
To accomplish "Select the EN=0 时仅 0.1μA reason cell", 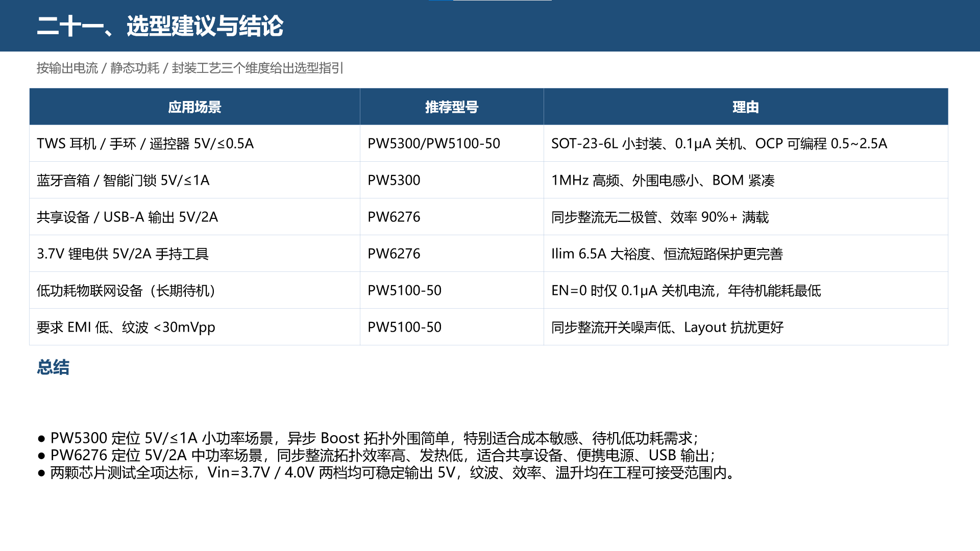I will click(x=746, y=290).
